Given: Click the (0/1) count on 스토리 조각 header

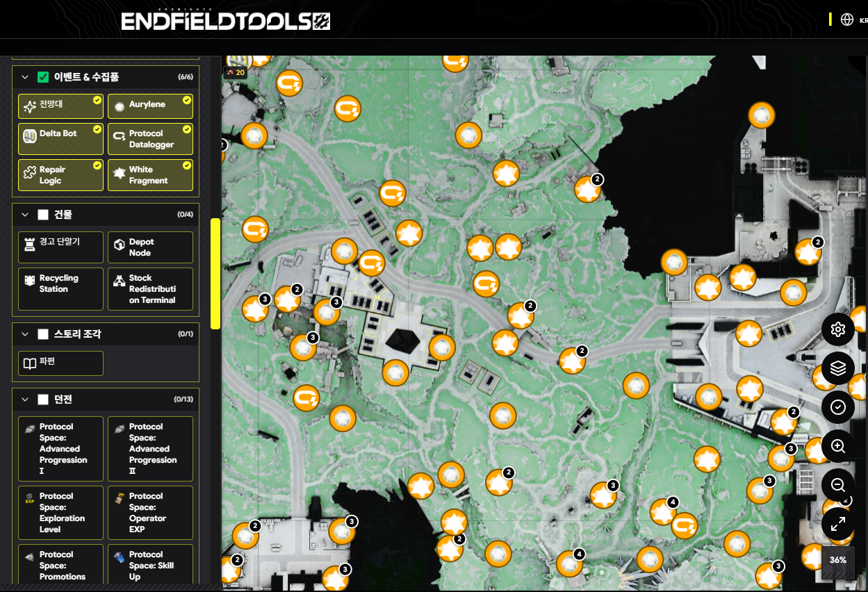Looking at the screenshot, I should tap(186, 334).
